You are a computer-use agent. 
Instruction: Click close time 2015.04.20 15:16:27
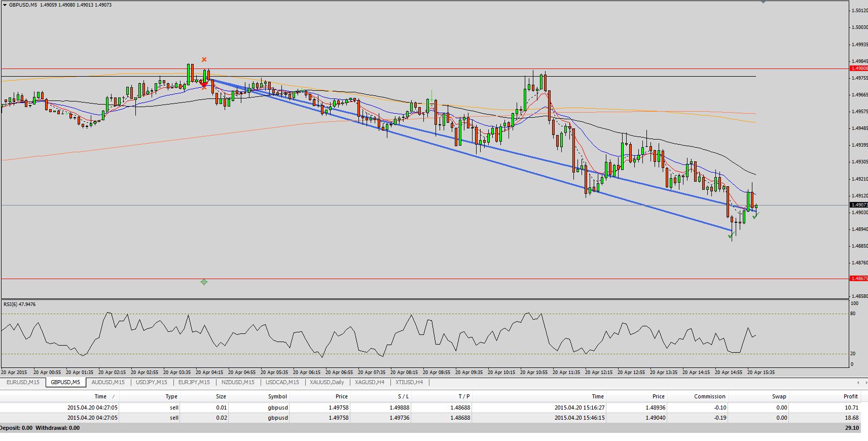580,408
